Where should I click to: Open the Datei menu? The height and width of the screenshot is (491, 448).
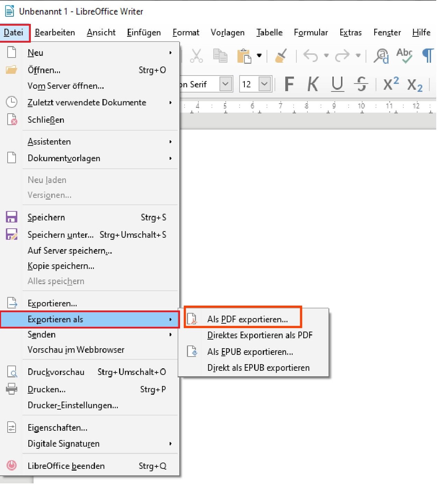14,33
